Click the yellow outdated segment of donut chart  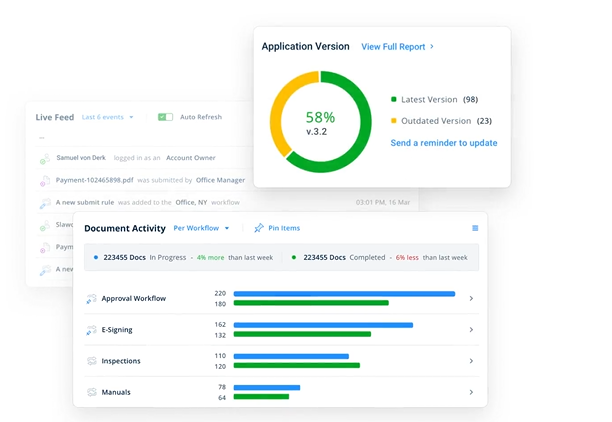click(x=281, y=109)
